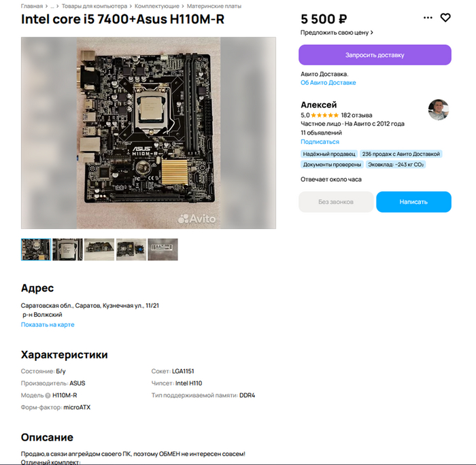476x465 pixels.
Task: Open main motherboard photo in gallery
Action: (x=148, y=133)
